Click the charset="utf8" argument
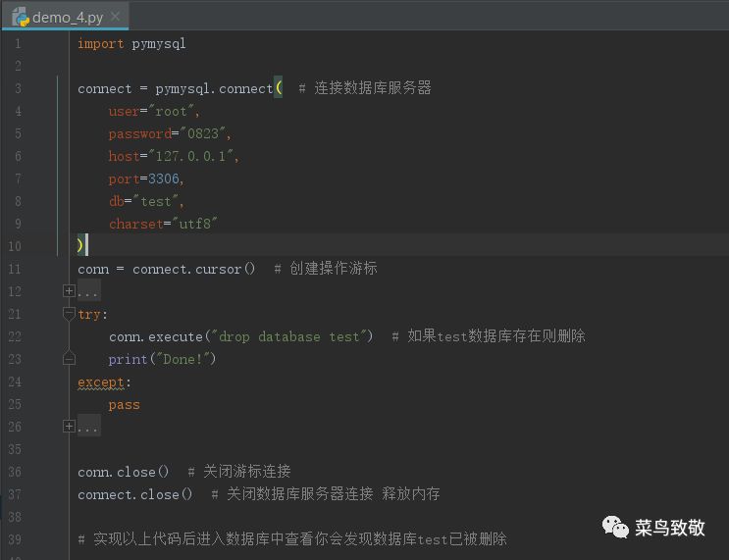The width and height of the screenshot is (729, 560). pyautogui.click(x=163, y=224)
